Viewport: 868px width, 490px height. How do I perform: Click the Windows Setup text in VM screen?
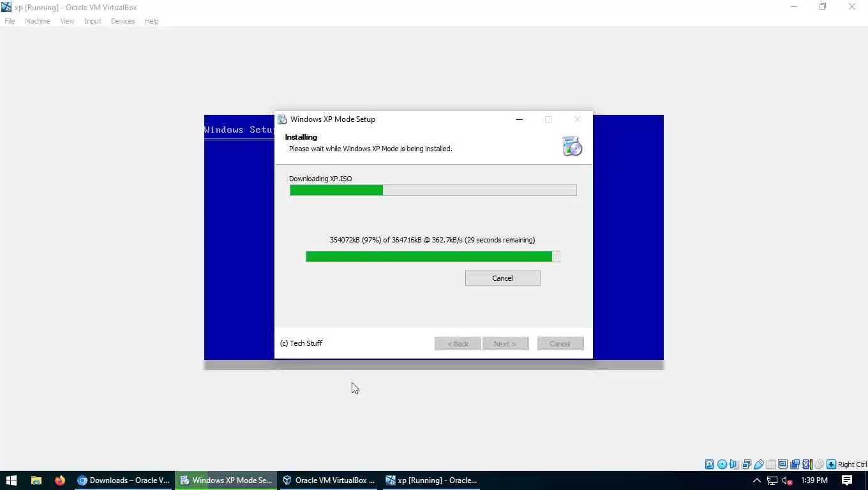[x=239, y=130]
